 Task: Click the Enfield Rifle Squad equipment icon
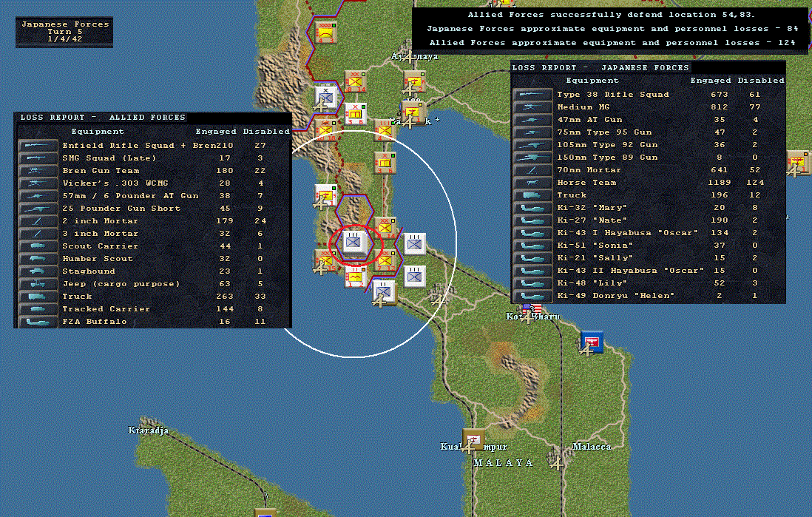tap(38, 146)
